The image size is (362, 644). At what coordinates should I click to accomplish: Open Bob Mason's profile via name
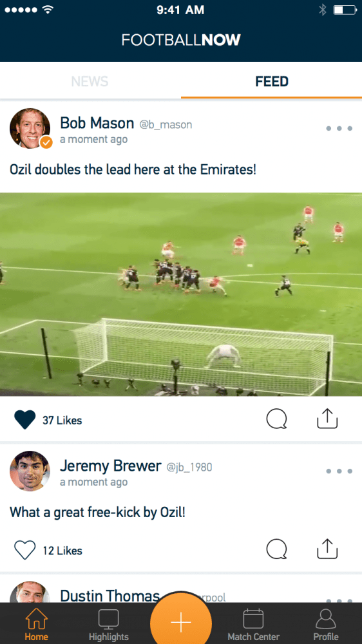97,123
